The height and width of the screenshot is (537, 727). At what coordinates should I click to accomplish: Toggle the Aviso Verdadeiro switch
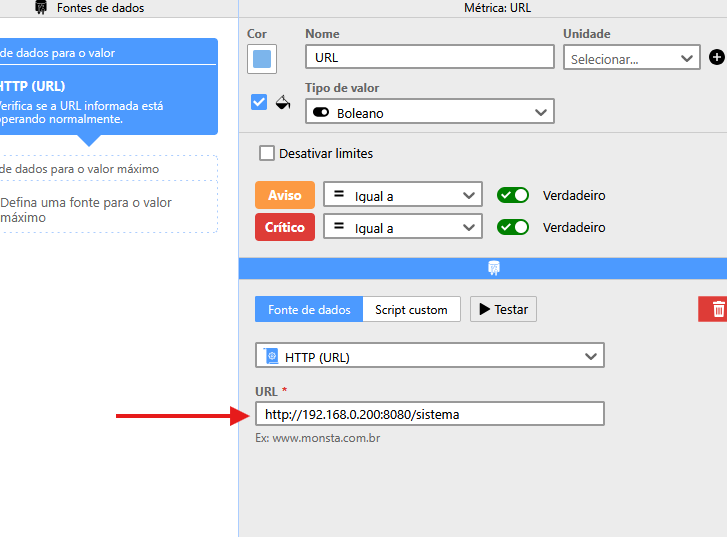point(513,195)
